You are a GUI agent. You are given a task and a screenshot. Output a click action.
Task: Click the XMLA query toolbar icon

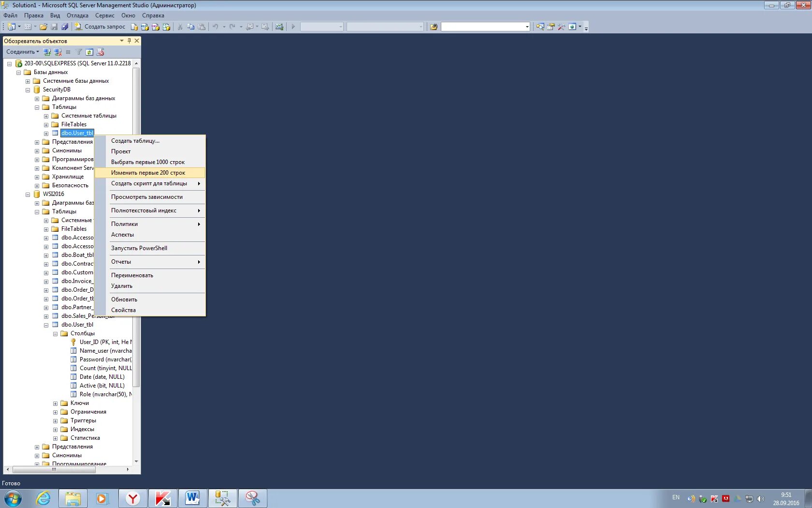point(166,27)
